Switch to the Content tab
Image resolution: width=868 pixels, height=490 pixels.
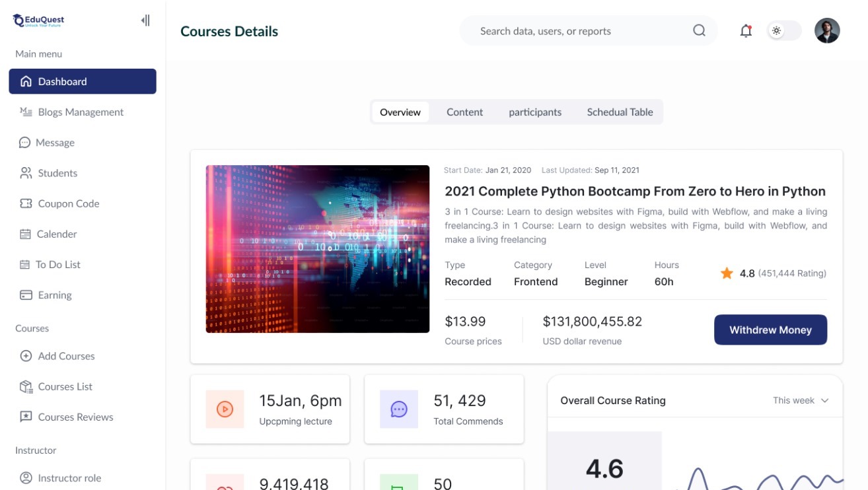click(x=464, y=112)
